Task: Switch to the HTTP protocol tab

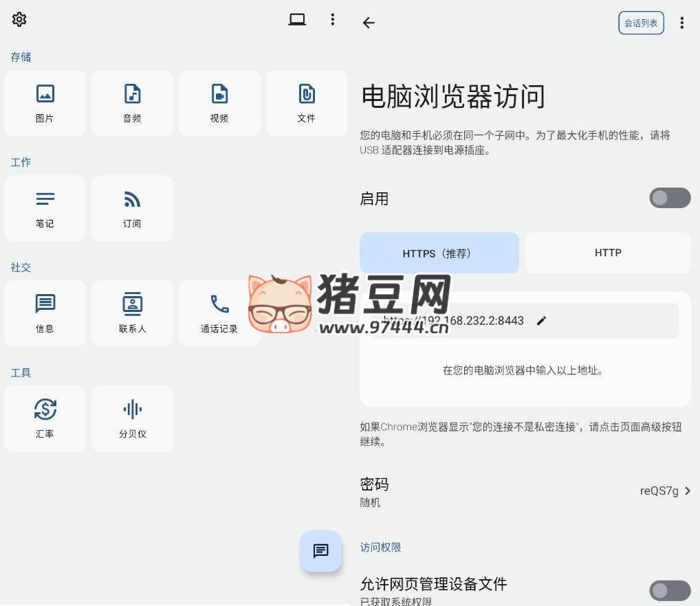Action: 608,253
